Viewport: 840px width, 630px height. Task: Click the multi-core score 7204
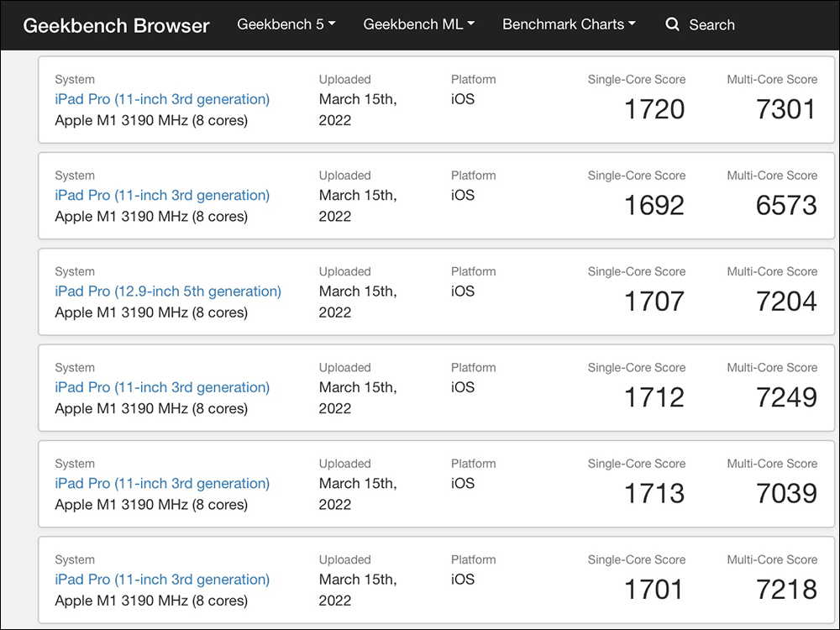tap(786, 301)
